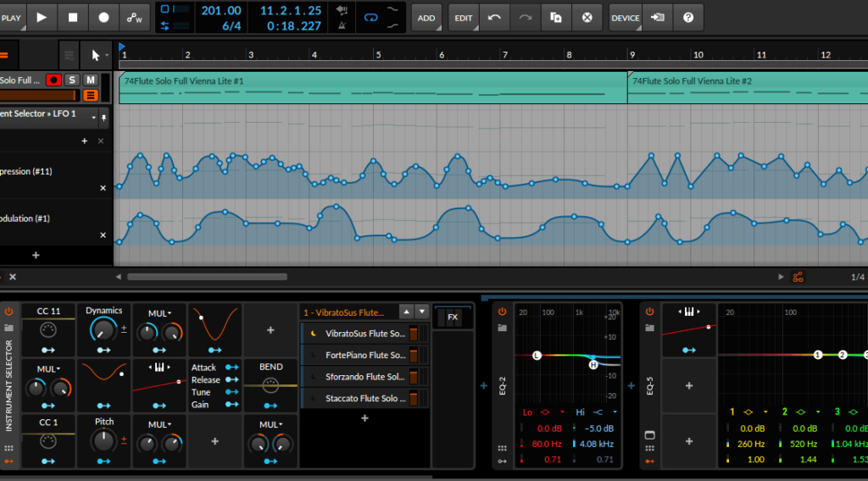Open the Help question mark icon
The width and height of the screenshot is (868, 481).
point(687,17)
